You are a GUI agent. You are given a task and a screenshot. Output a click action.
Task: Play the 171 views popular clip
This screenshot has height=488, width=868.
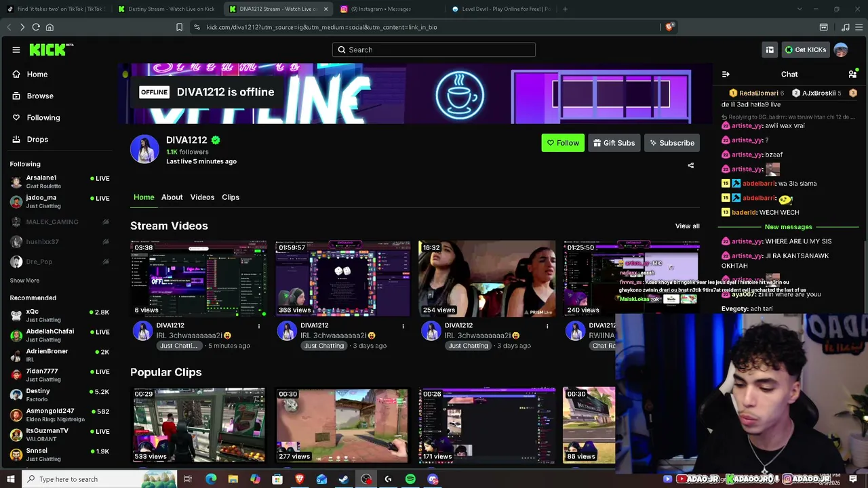pyautogui.click(x=487, y=425)
